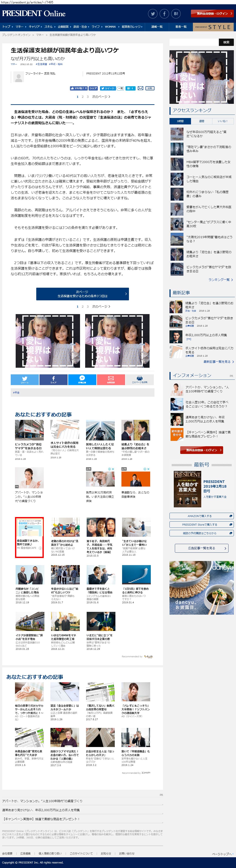Click 広告記事一覧を見る button
The width and height of the screenshot is (236, 868).
[x=201, y=548]
